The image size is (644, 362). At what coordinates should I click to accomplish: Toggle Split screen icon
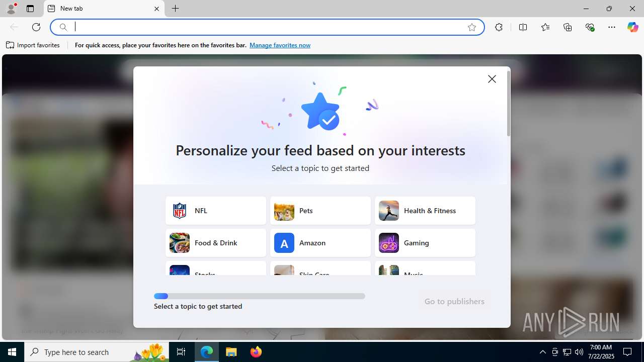click(523, 27)
